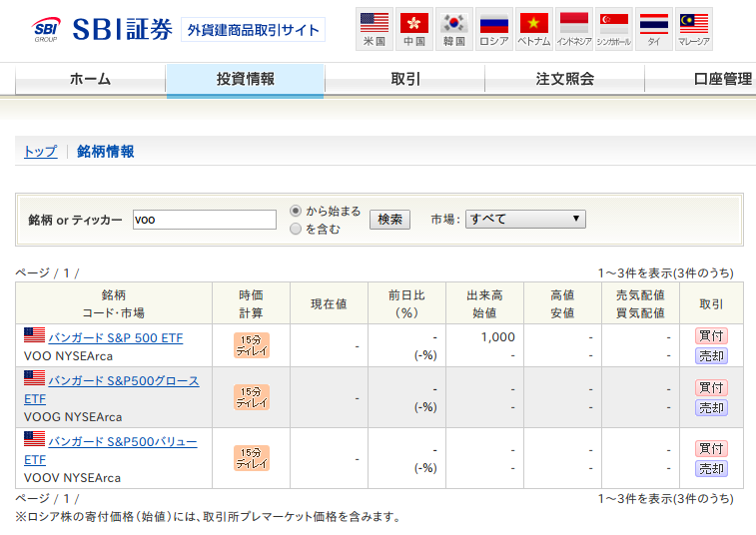
Task: Click 15分ディレイ badge in VOOG row
Action: [x=252, y=397]
